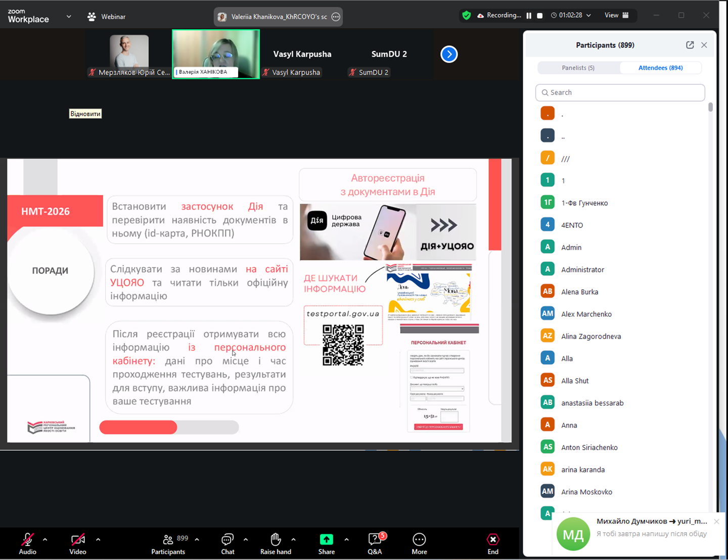Image resolution: width=728 pixels, height=560 pixels.
Task: Click the green Share screen icon
Action: pos(326,540)
